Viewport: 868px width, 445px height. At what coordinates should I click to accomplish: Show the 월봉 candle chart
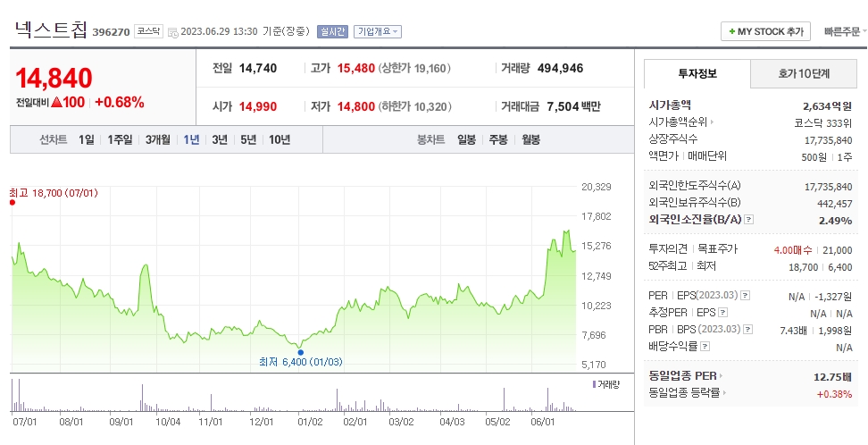pos(530,139)
